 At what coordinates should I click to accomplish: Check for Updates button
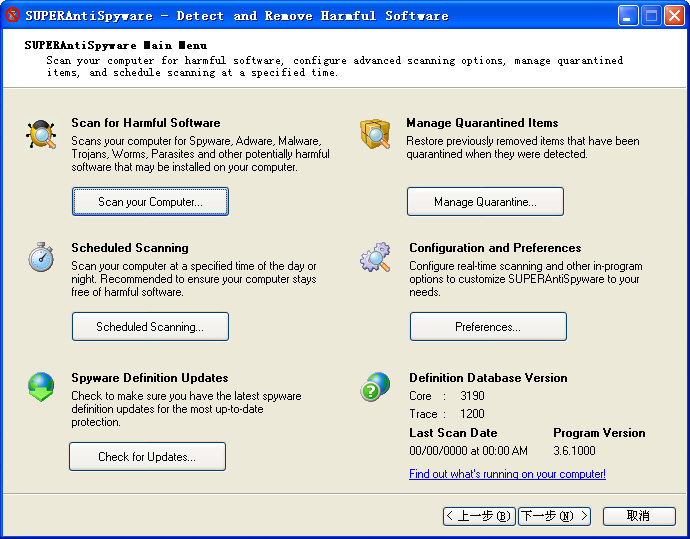pyautogui.click(x=147, y=456)
